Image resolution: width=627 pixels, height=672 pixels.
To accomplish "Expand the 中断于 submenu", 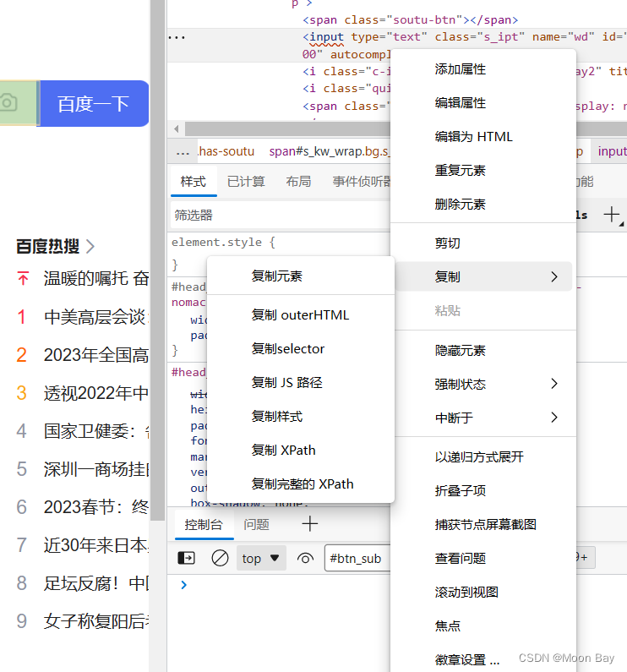I will pos(483,418).
